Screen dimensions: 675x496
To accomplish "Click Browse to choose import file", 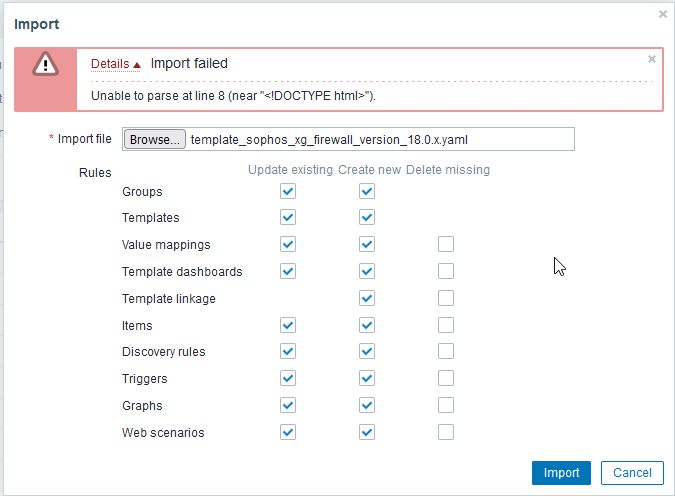I will click(155, 139).
